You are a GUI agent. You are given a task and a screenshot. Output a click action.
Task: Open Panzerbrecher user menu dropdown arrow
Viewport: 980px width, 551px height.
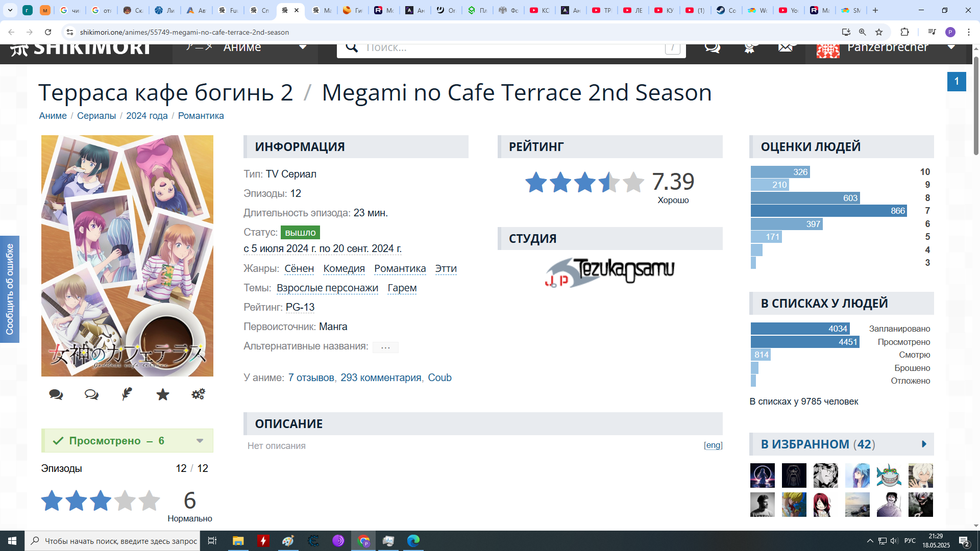pos(951,47)
